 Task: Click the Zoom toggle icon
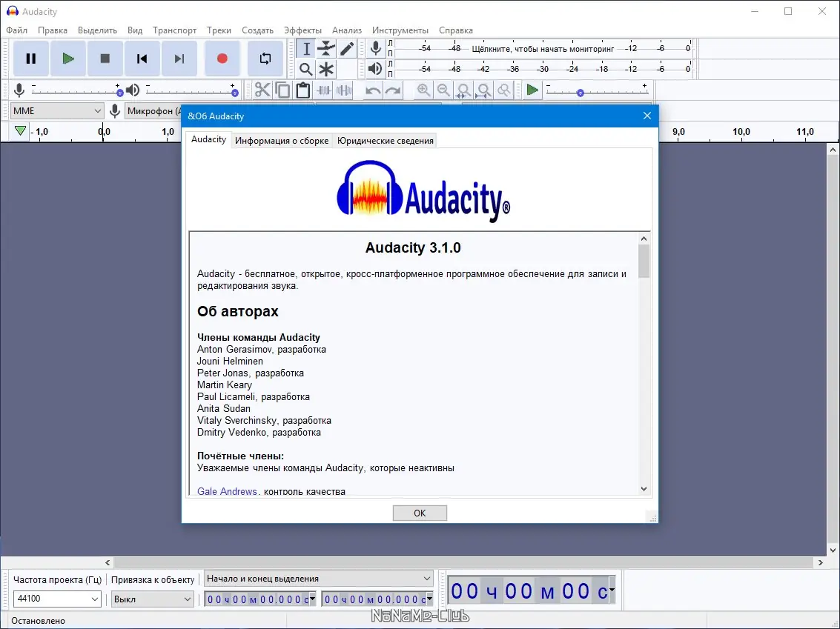[505, 90]
